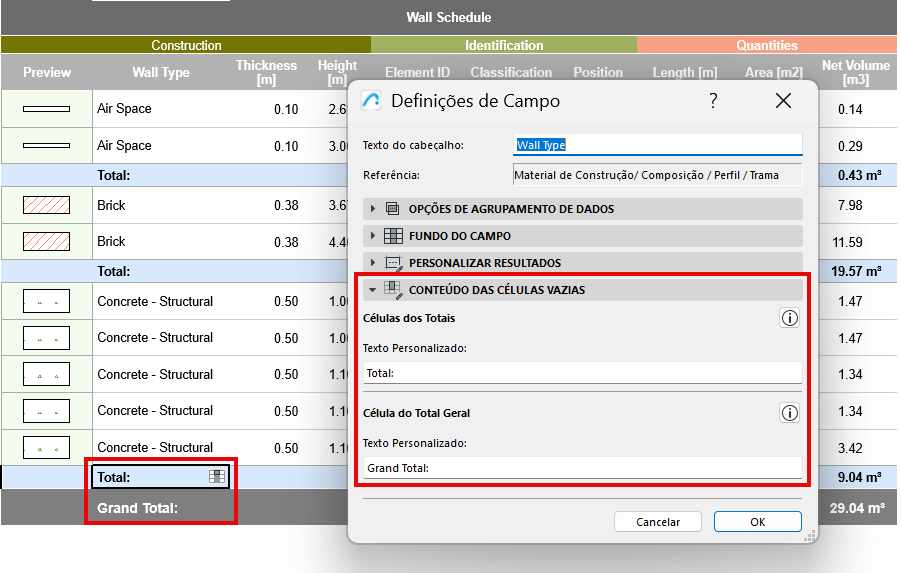Screen dimensions: 901x573
Task: Click the Thickness [m] column header
Action: 266,72
